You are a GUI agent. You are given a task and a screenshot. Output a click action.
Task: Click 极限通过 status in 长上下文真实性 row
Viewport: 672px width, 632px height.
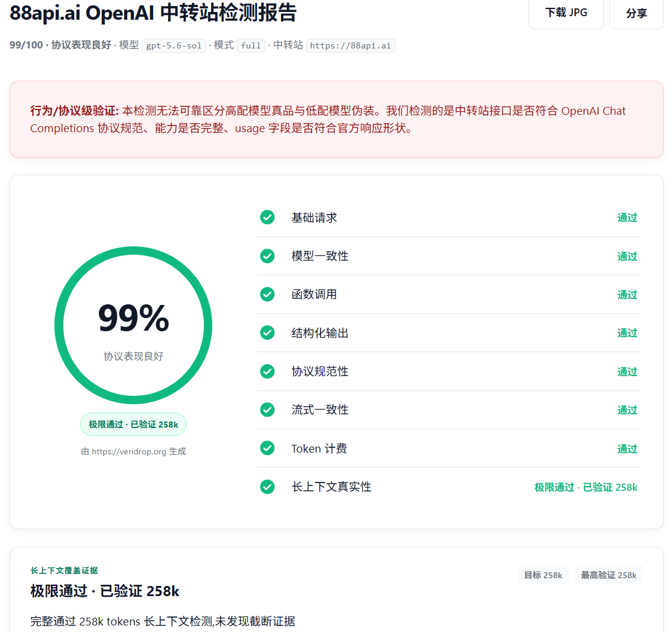[586, 487]
